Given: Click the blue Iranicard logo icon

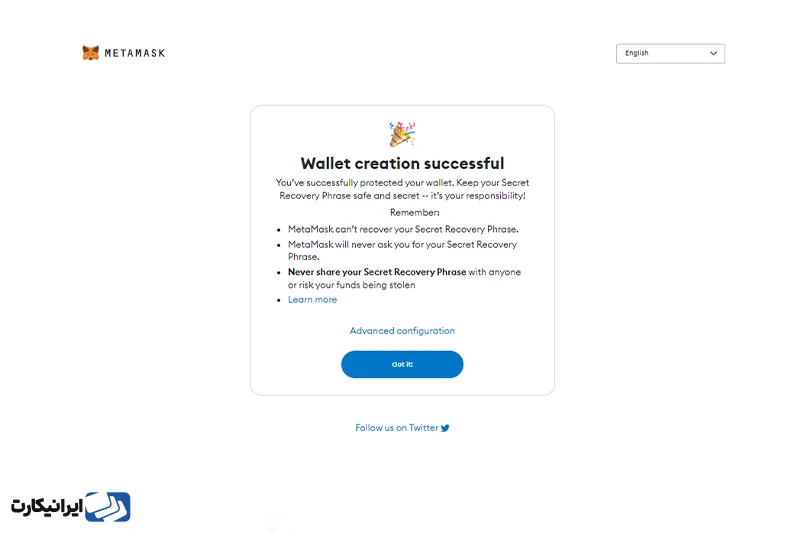Looking at the screenshot, I should (108, 506).
